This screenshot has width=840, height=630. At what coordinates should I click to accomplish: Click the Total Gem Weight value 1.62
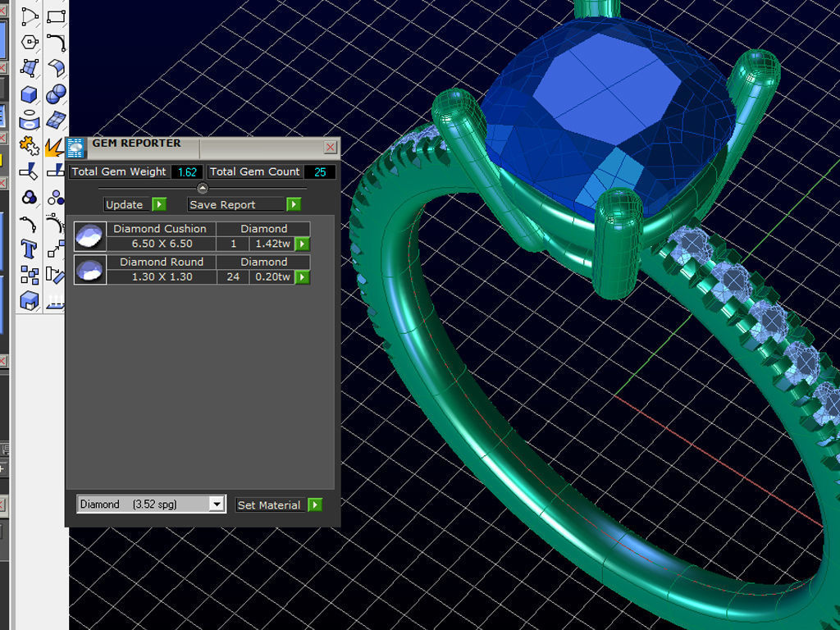click(187, 172)
